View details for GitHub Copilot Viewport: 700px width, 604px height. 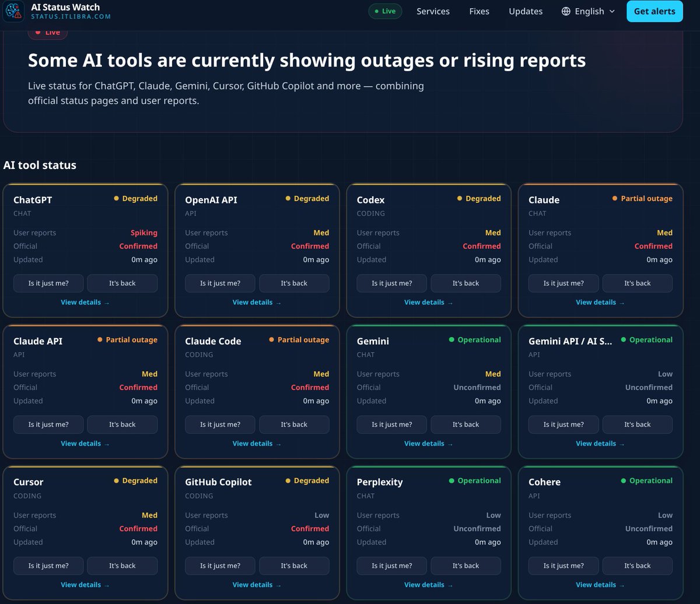pos(257,584)
